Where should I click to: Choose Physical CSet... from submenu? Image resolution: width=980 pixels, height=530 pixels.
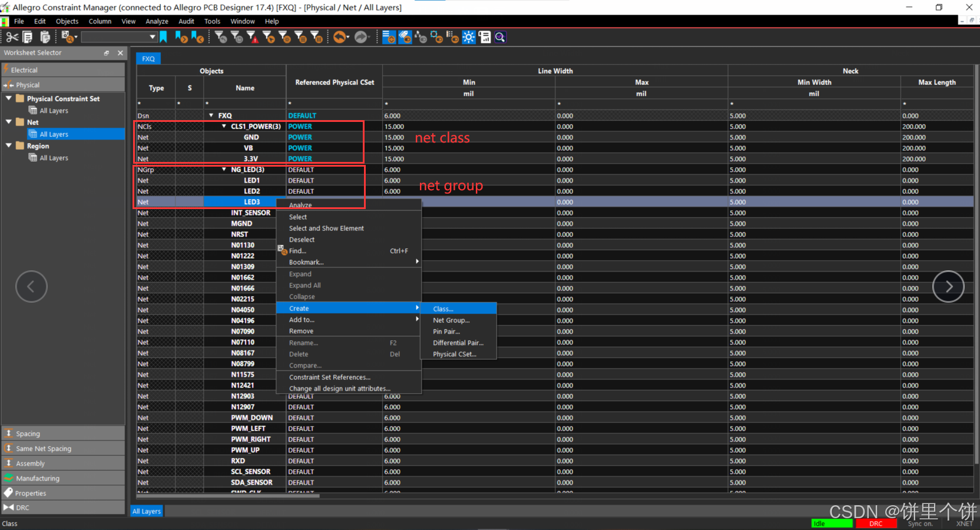(x=458, y=354)
